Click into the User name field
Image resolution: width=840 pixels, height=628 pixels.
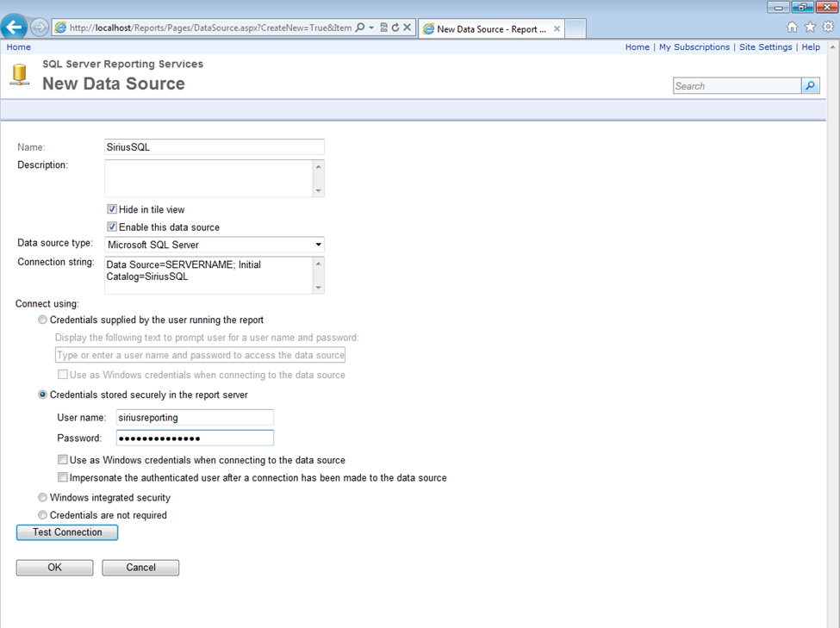point(194,418)
